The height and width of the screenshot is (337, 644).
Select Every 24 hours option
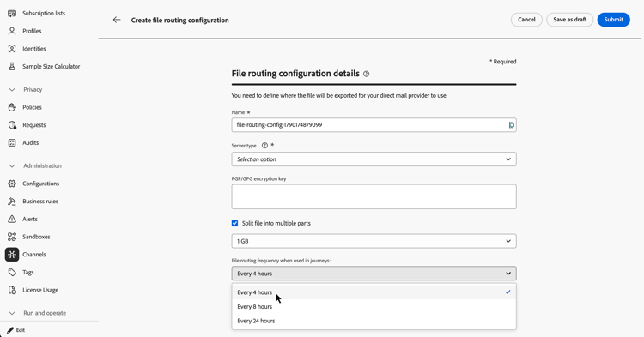[374, 321]
